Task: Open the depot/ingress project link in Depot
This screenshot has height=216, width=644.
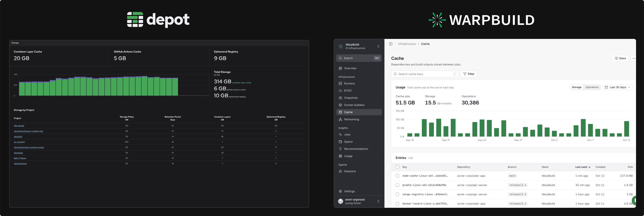Action: click(x=20, y=164)
